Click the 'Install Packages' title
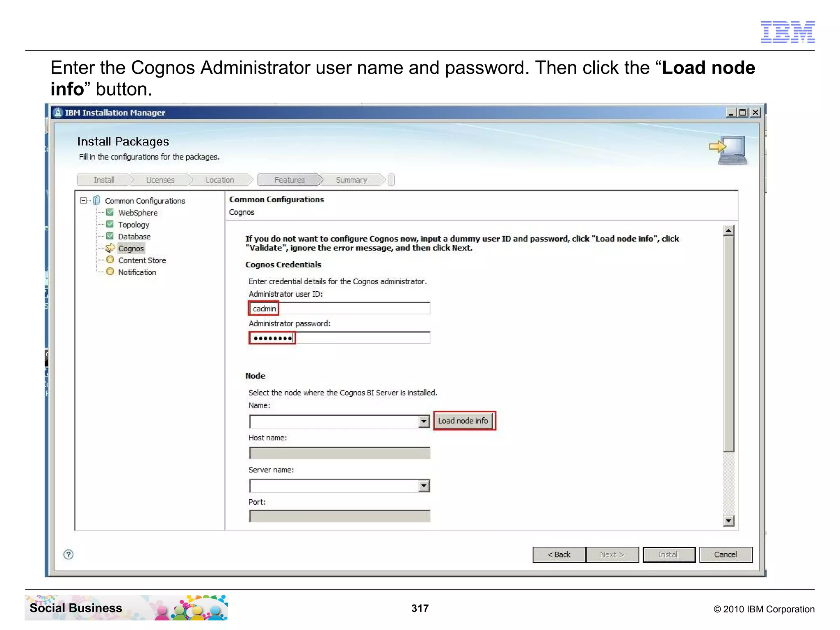Image resolution: width=840 pixels, height=630 pixels. click(123, 142)
